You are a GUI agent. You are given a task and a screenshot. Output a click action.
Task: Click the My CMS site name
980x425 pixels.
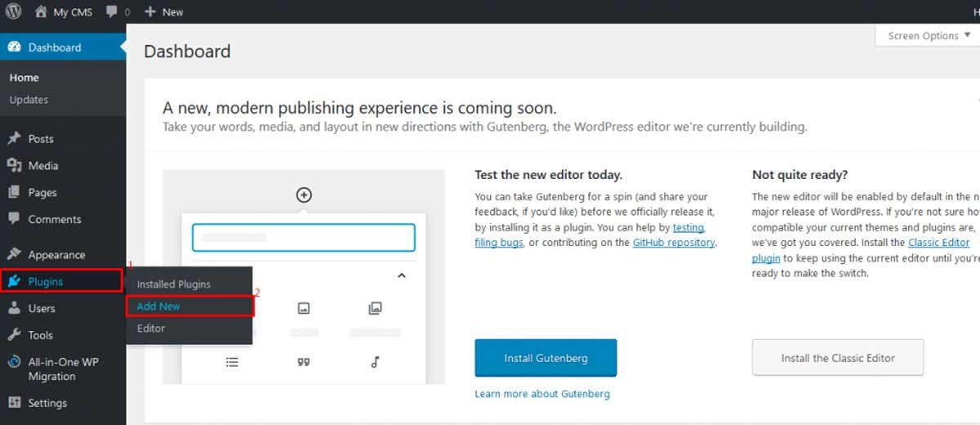73,12
